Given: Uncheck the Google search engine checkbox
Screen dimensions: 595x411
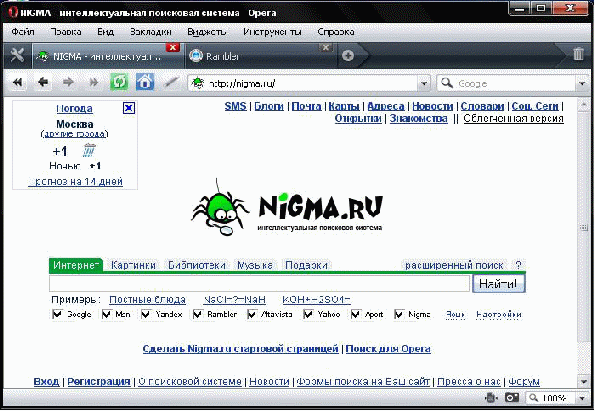Looking at the screenshot, I should 57,314.
